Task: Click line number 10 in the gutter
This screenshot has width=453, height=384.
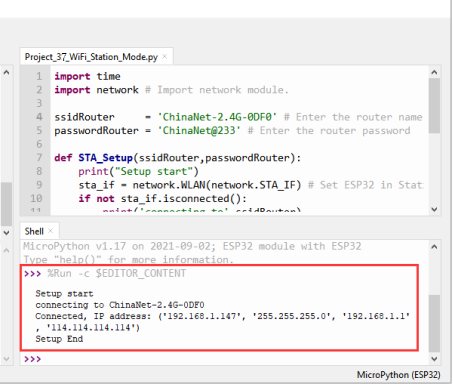Action: pyautogui.click(x=36, y=199)
